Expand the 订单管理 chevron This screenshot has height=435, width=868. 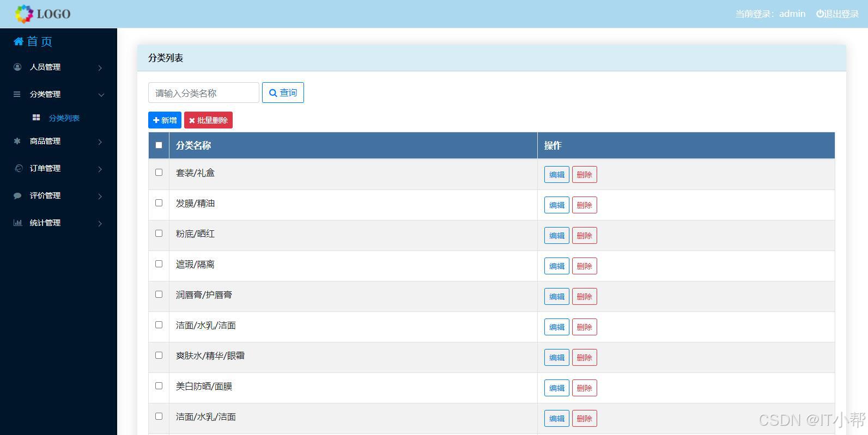coord(100,169)
